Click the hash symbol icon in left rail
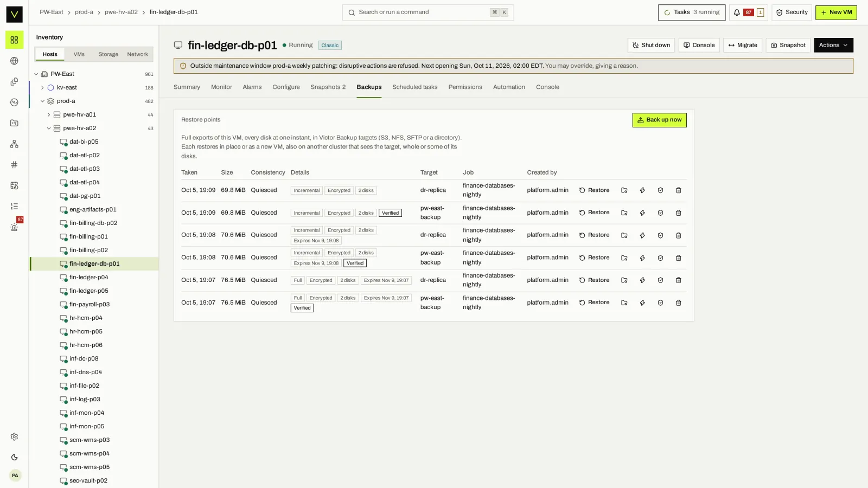 point(14,165)
